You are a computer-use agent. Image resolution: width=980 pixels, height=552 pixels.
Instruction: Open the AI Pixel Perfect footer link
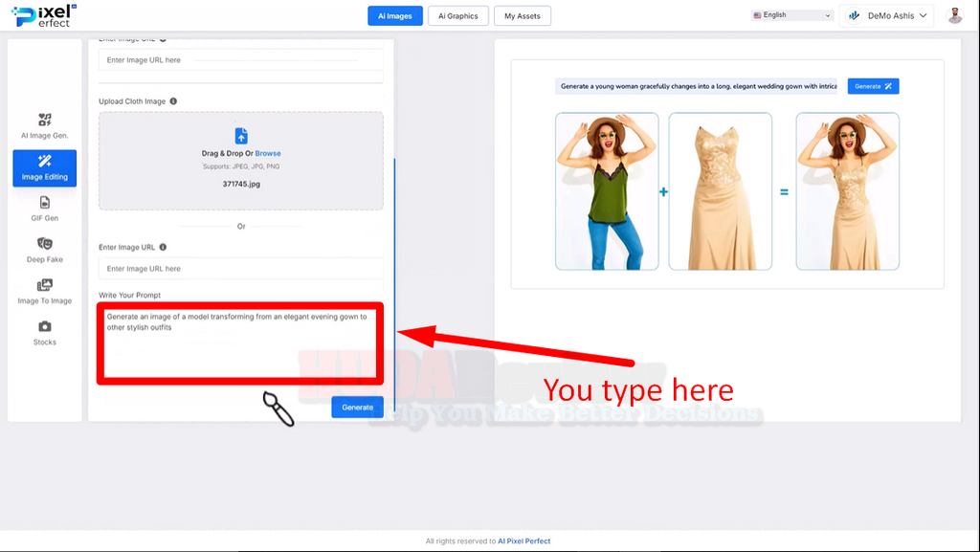pyautogui.click(x=523, y=541)
